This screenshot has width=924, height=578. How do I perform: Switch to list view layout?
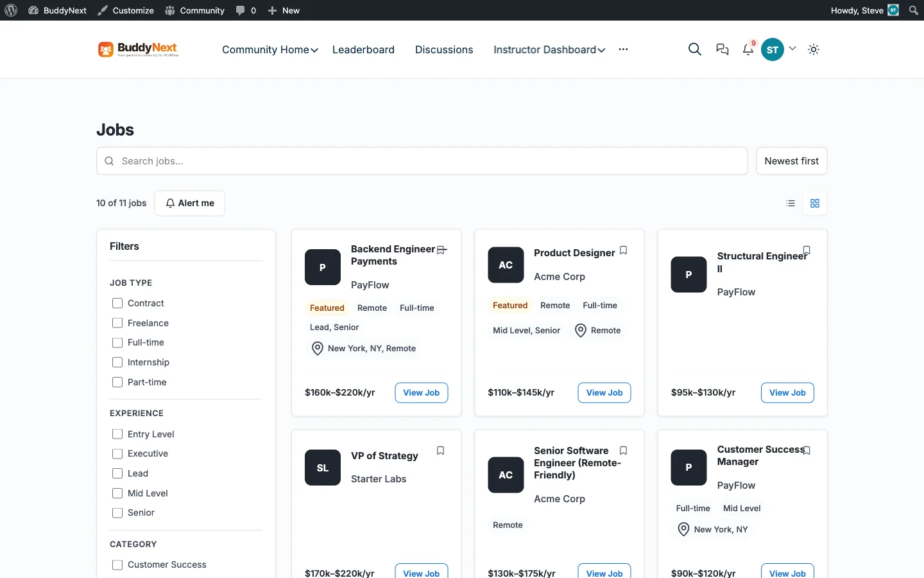point(791,204)
